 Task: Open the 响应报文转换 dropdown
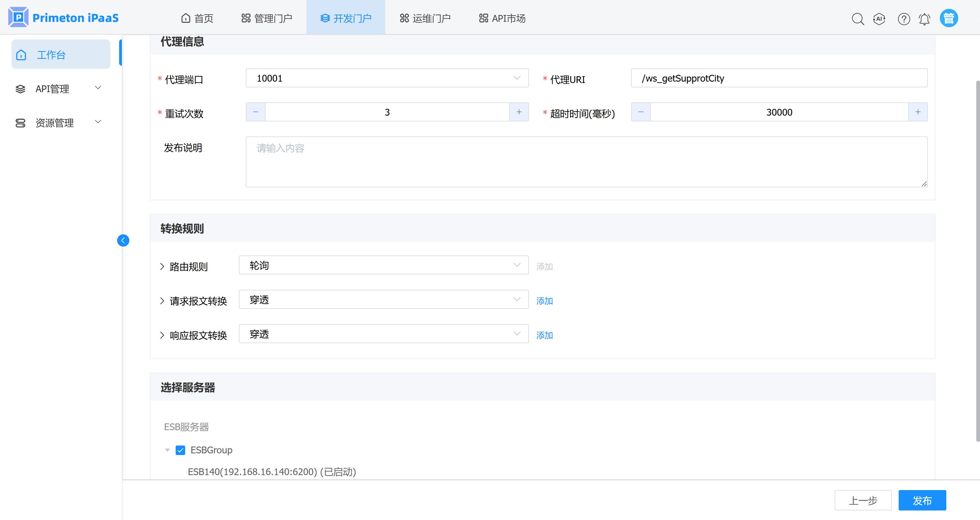pos(384,334)
